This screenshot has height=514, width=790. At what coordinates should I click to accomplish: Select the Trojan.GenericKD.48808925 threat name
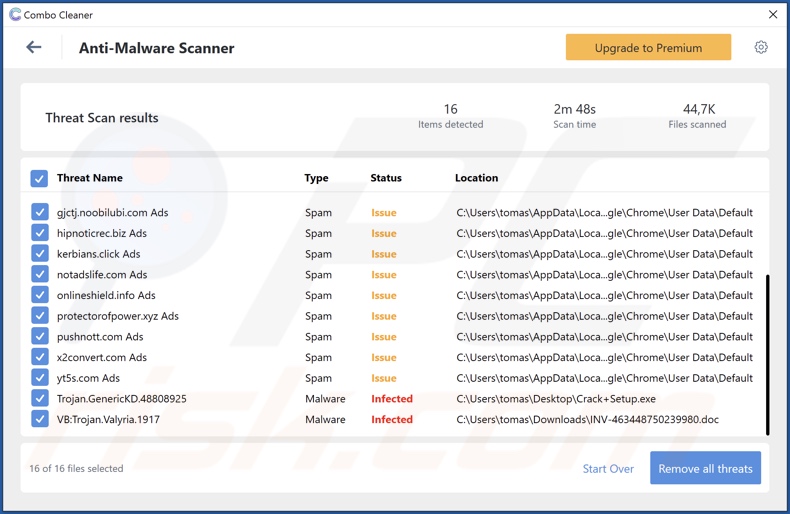(x=121, y=399)
